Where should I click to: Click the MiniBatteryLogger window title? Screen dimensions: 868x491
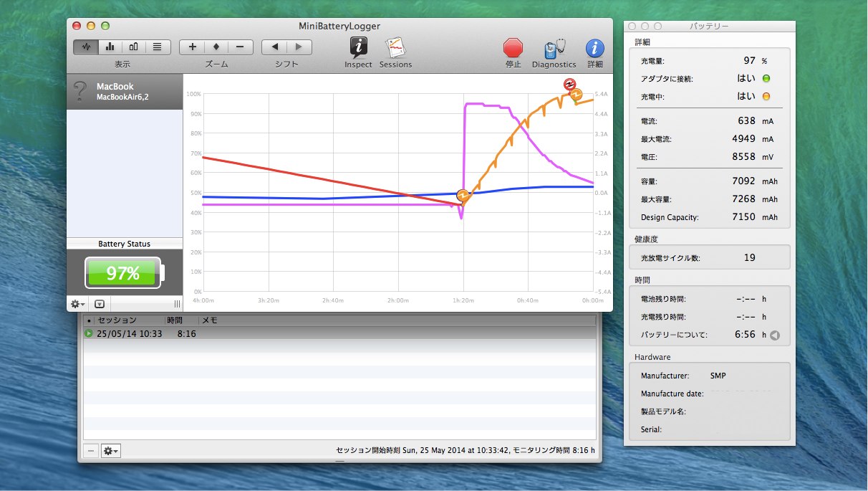coord(339,26)
